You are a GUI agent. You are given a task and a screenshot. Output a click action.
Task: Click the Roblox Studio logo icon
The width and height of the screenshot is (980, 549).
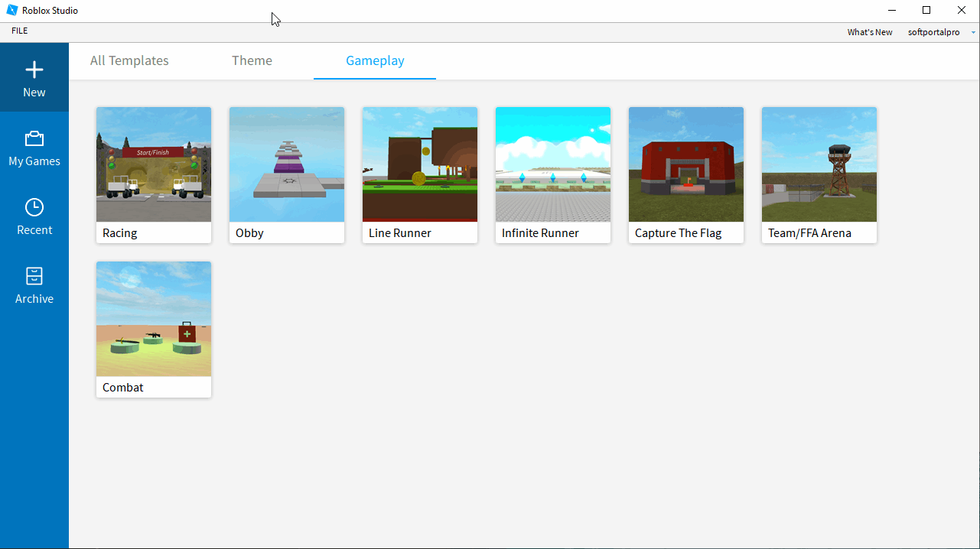(11, 11)
